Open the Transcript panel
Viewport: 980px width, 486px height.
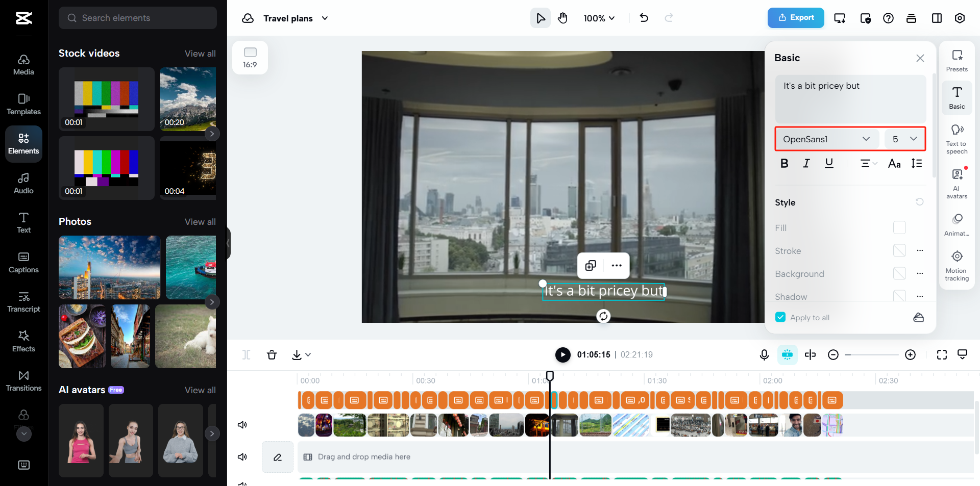coord(23,302)
